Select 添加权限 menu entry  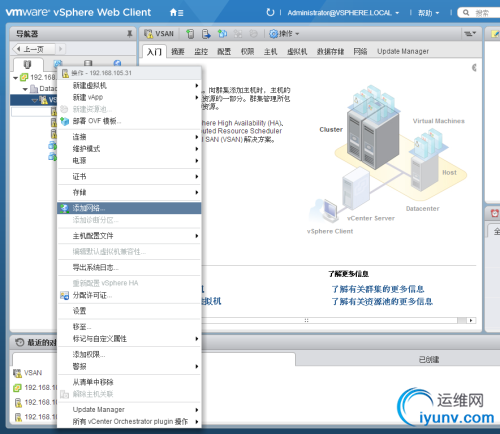129,355
